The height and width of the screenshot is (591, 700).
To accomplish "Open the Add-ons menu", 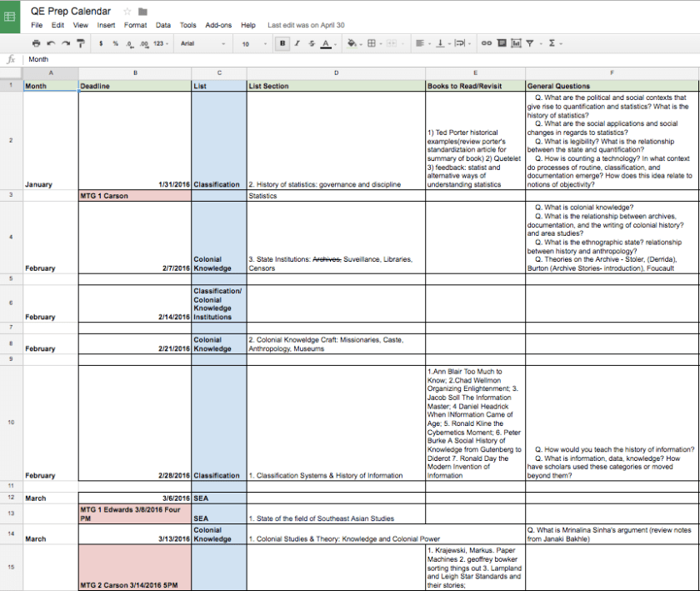I will 217,25.
